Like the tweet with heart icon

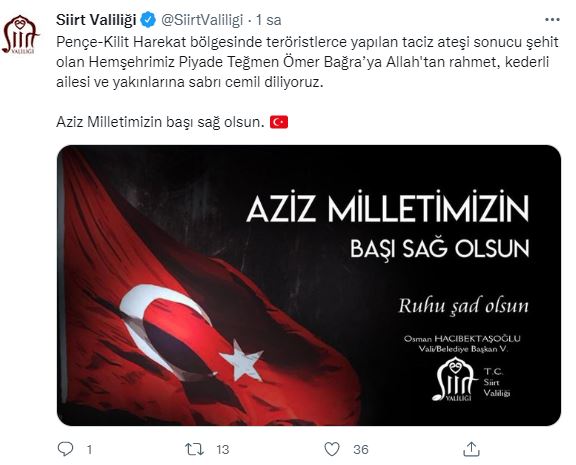click(x=332, y=449)
